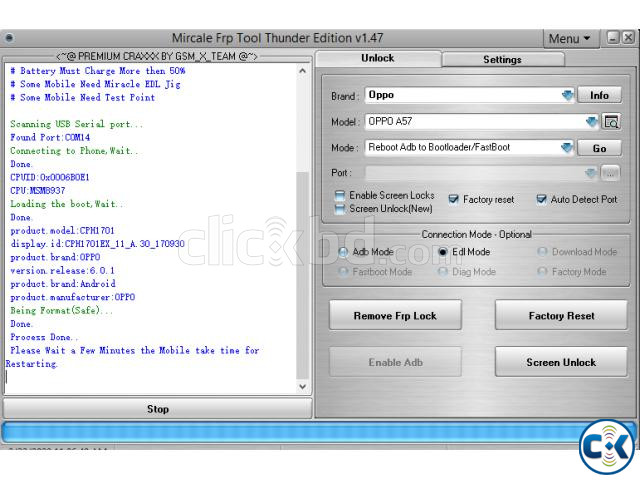Select the Adb Mode radio option
640x480 pixels.
click(344, 252)
